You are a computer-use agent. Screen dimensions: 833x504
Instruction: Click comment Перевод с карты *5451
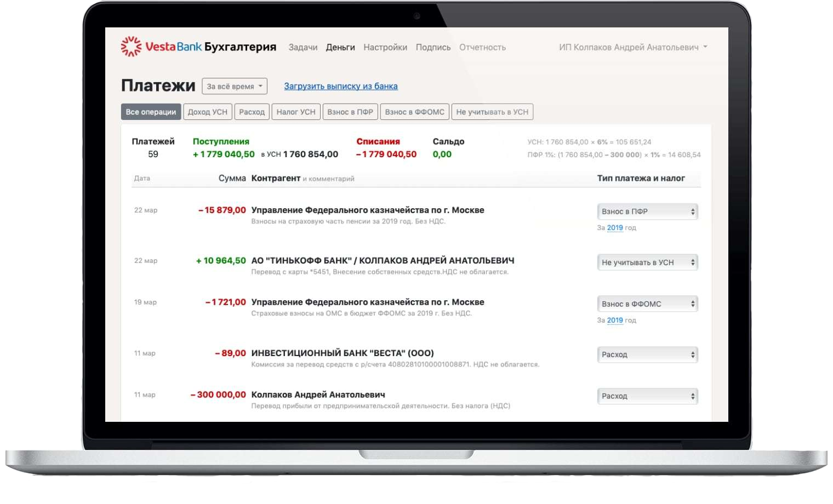pos(380,272)
